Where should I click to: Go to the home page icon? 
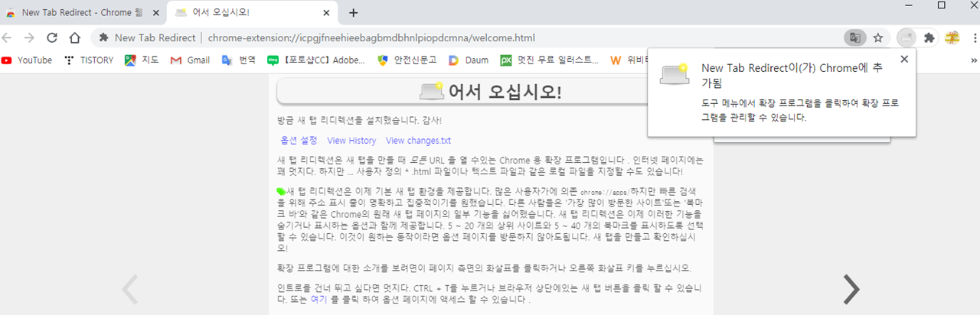pyautogui.click(x=75, y=37)
